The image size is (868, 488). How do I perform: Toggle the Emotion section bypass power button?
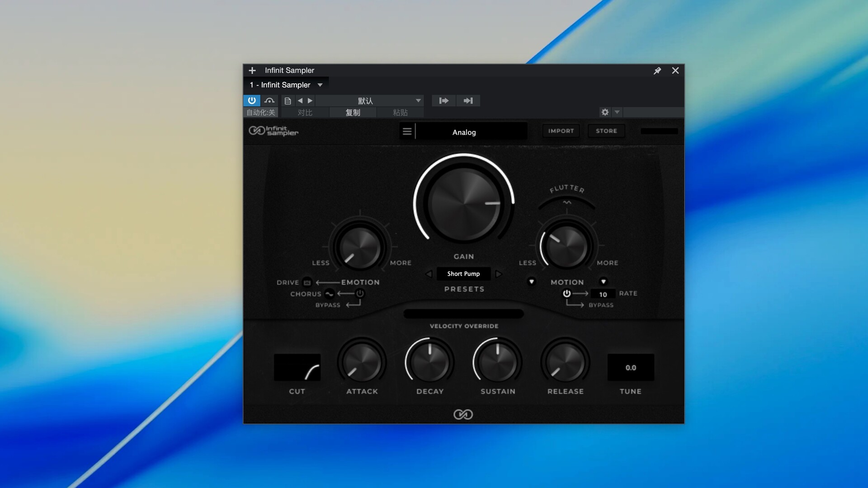pyautogui.click(x=359, y=293)
